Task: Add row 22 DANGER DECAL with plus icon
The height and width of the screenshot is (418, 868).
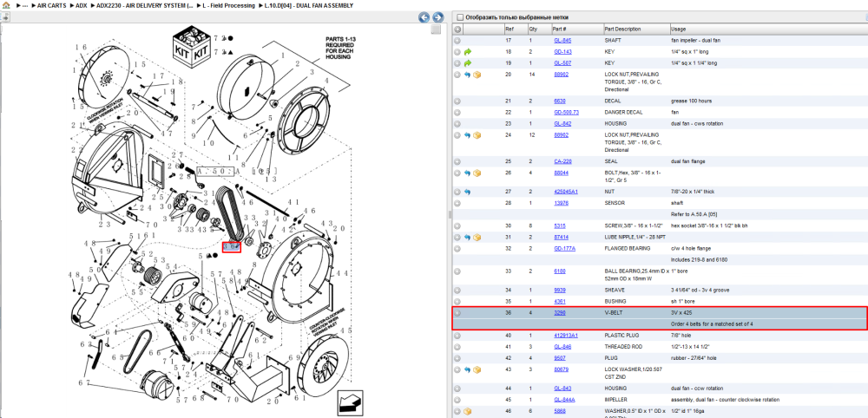Action: 457,112
